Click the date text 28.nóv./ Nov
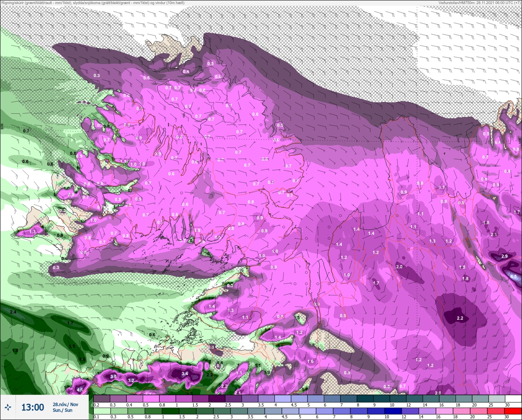This screenshot has width=522, height=420. pyautogui.click(x=65, y=405)
